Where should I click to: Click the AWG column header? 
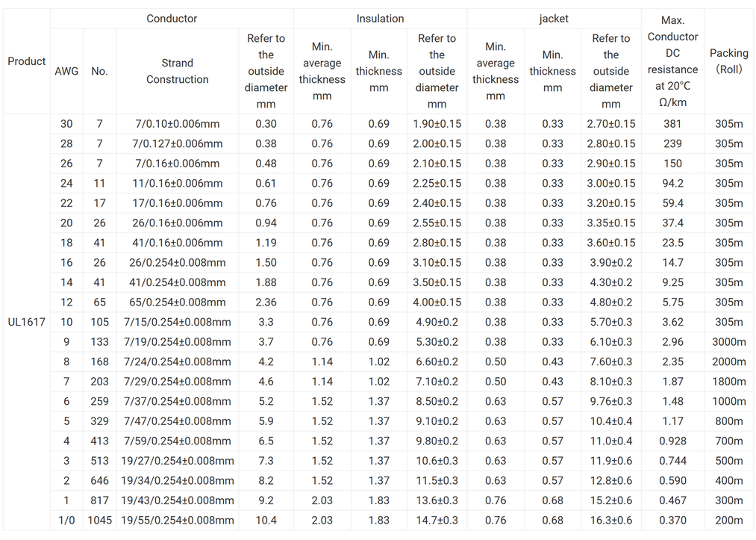pyautogui.click(x=66, y=71)
